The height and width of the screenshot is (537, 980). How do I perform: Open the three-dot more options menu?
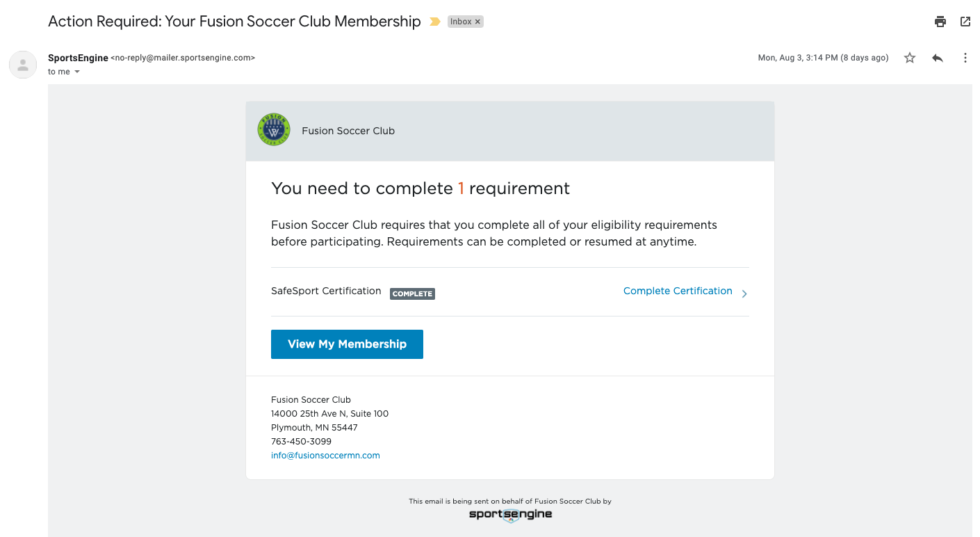(x=965, y=58)
